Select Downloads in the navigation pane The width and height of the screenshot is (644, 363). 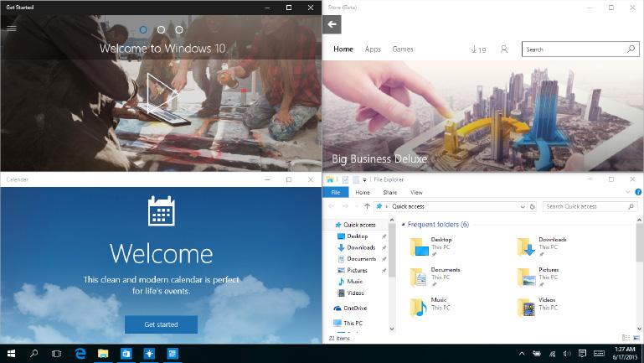click(361, 247)
